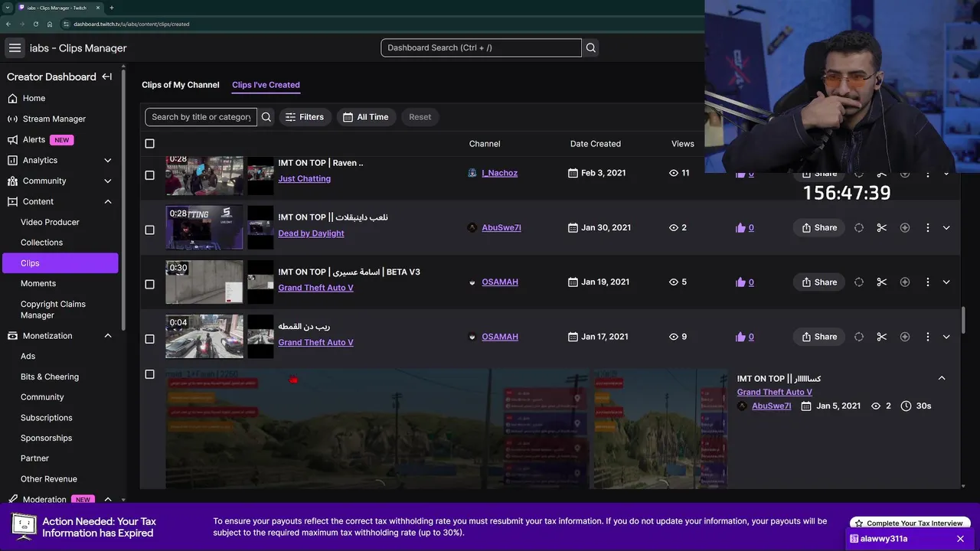Viewport: 980px width, 551px height.
Task: Open Other Revenue
Action: [49, 478]
